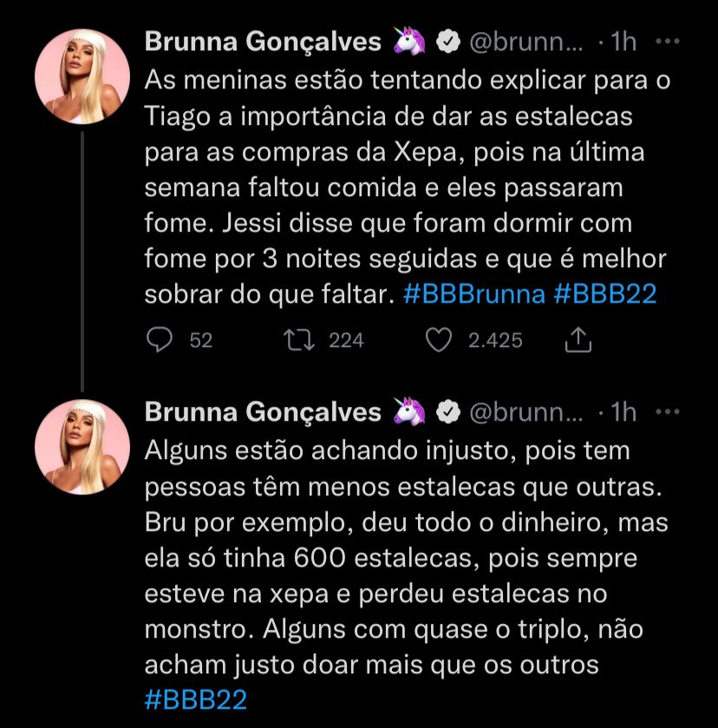Click #BBB22 hashtag in the first tweet
Image resolution: width=718 pixels, height=728 pixels.
604,295
